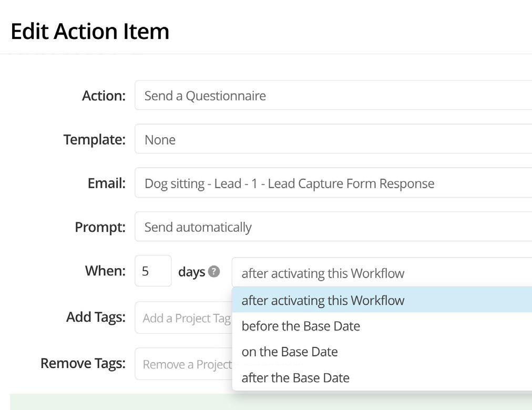Click the 'Email:' field label
532x410 pixels.
pos(107,183)
